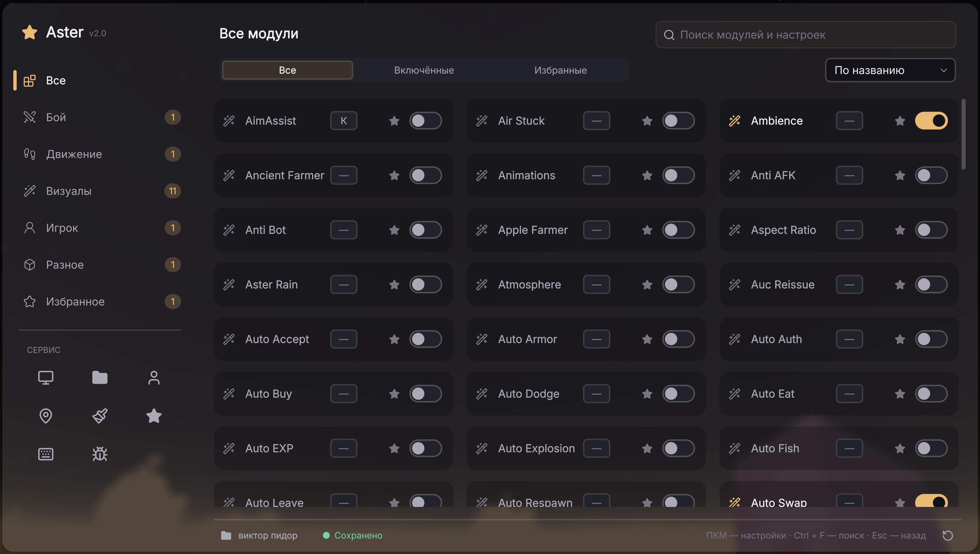Favorite the Auto Armor module star

coord(647,339)
